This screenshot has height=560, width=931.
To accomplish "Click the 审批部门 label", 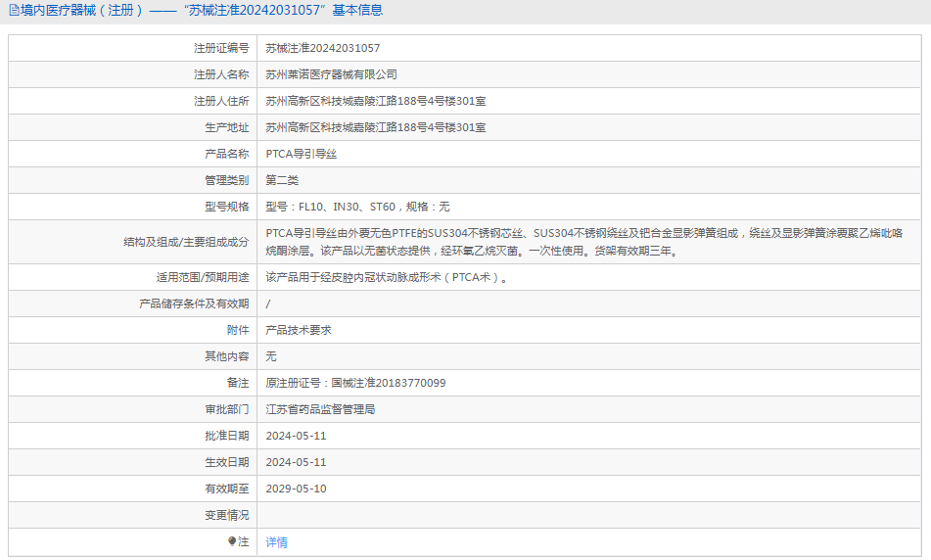I will pyautogui.click(x=227, y=409).
